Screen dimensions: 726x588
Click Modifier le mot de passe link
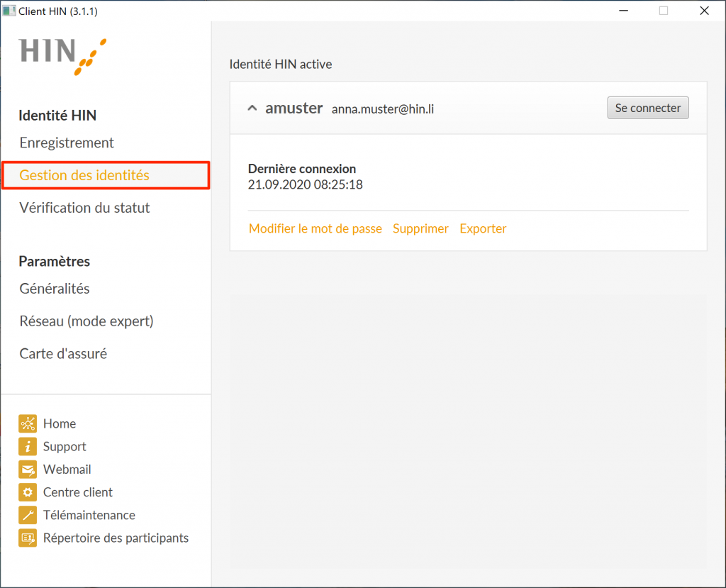pyautogui.click(x=315, y=228)
